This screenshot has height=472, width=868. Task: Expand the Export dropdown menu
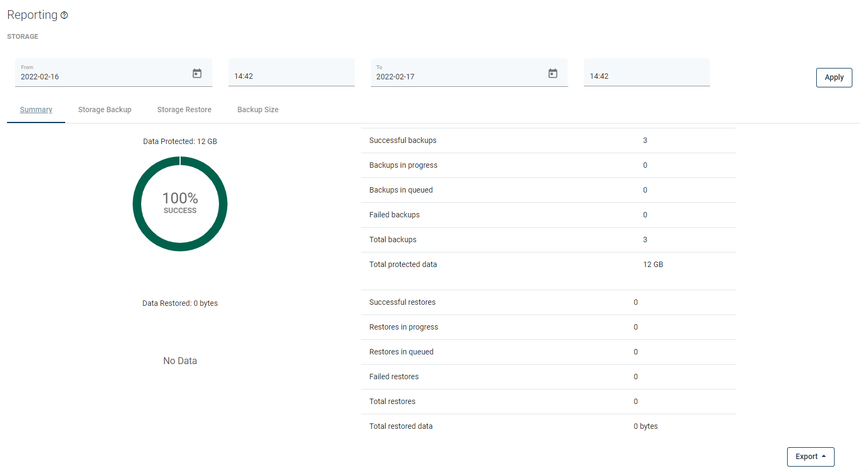point(810,456)
